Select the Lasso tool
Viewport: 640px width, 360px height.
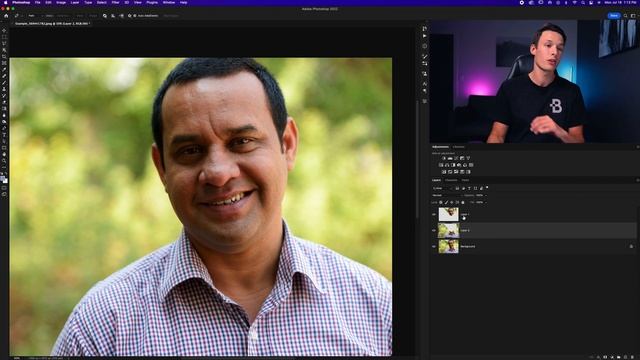point(4,44)
